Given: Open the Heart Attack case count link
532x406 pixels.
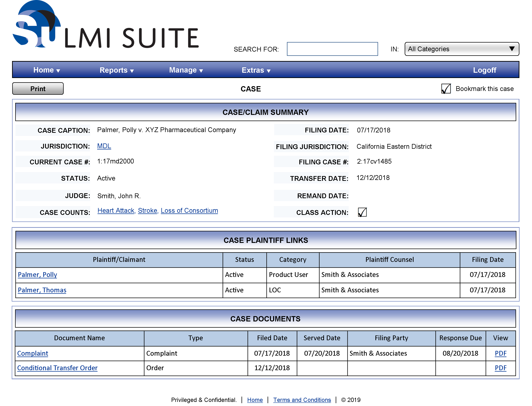Looking at the screenshot, I should point(116,210).
